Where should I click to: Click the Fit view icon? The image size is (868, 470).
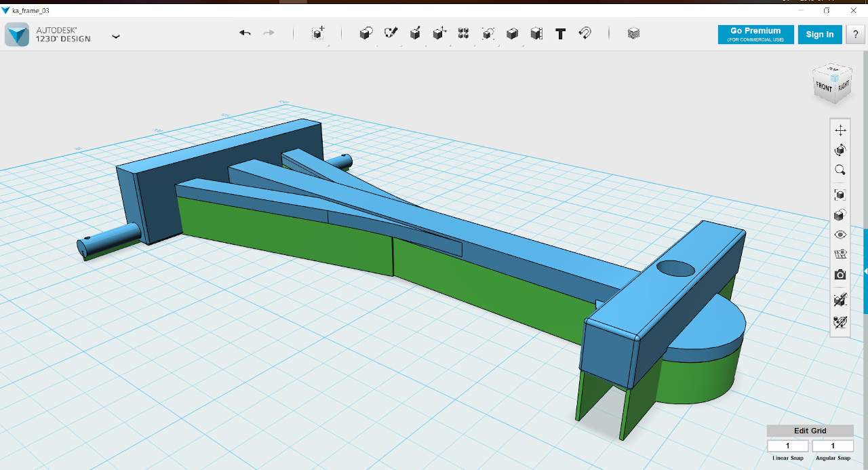pyautogui.click(x=840, y=195)
